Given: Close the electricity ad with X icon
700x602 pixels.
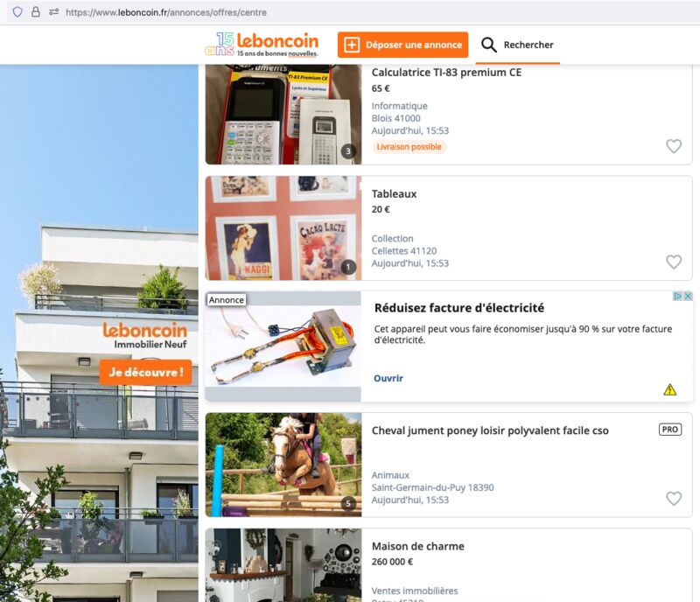Looking at the screenshot, I should (x=688, y=296).
